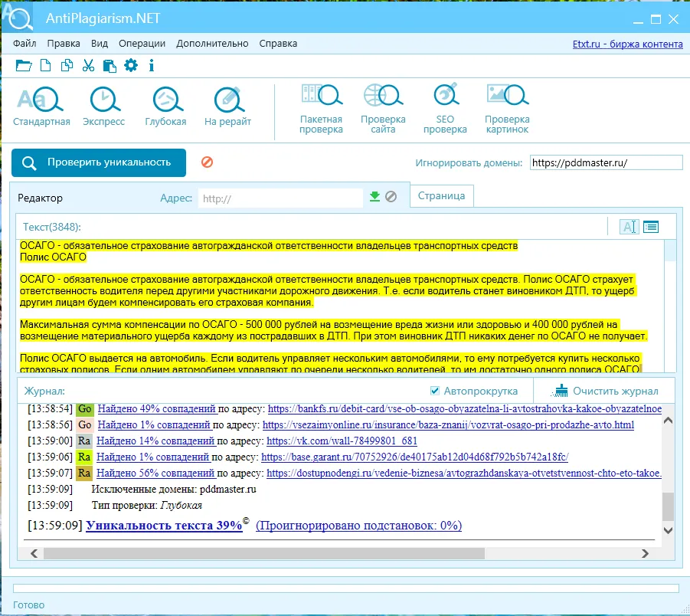Click journal vertical scrollbar up arrow
The height and width of the screenshot is (616, 690).
(668, 420)
